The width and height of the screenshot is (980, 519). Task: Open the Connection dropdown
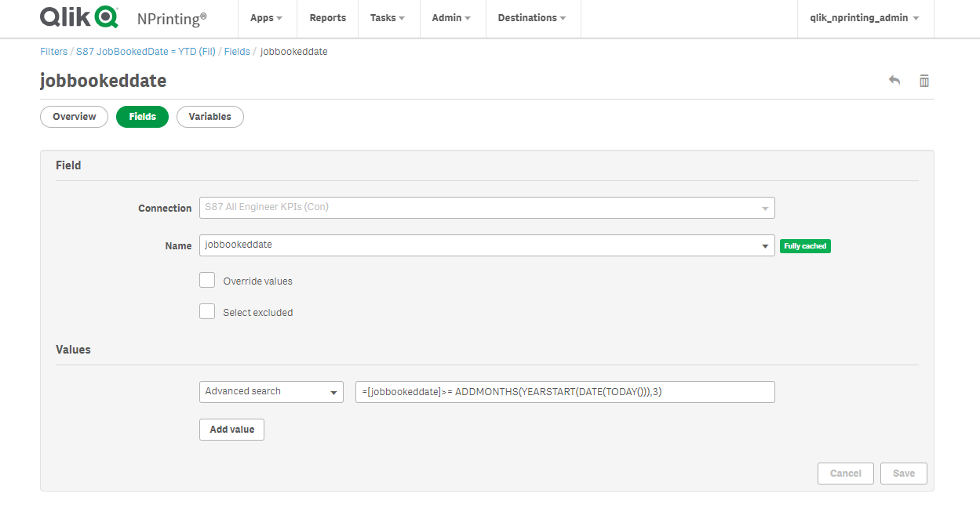pyautogui.click(x=487, y=208)
